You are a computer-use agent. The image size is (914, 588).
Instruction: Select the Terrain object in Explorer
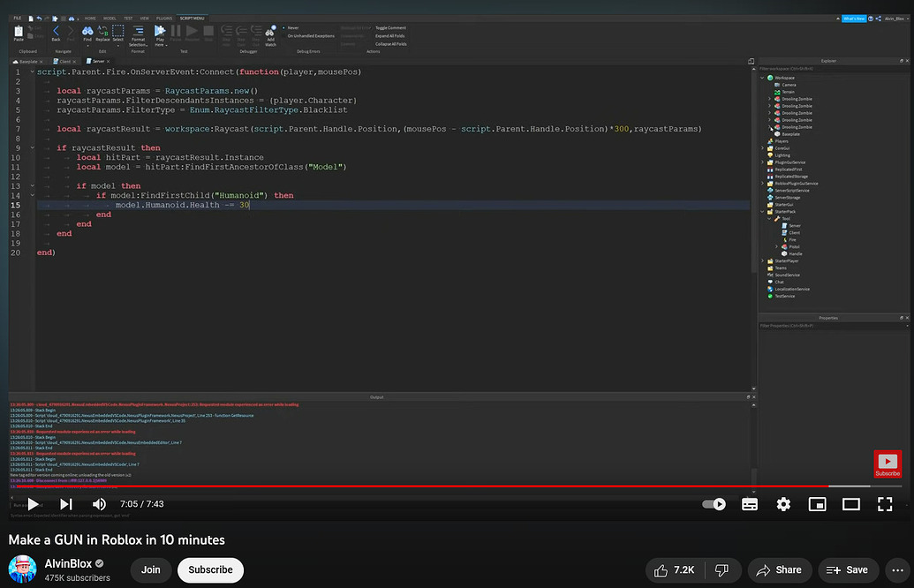(x=784, y=92)
